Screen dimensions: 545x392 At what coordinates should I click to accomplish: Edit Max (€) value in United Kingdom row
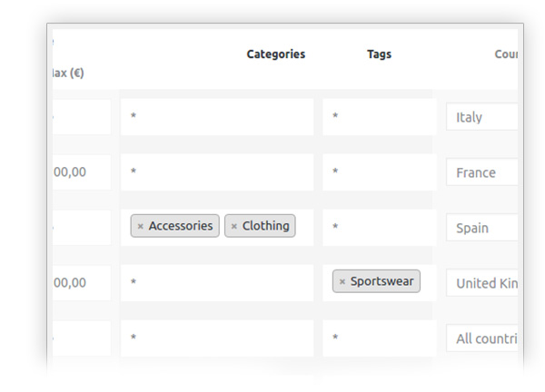80,283
